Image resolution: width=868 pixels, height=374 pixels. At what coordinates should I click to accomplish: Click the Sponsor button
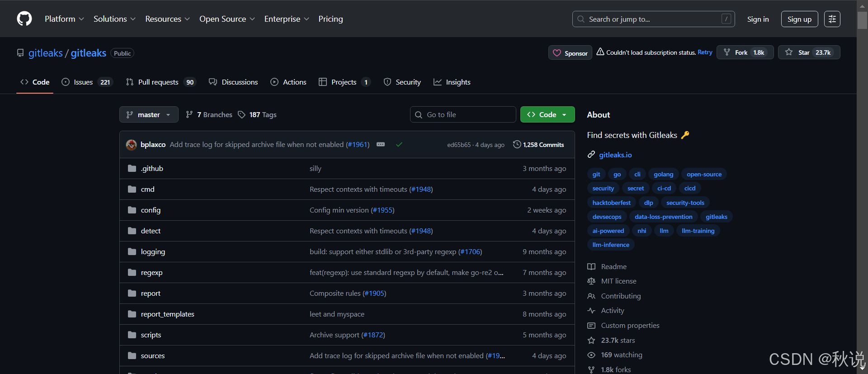(x=570, y=53)
